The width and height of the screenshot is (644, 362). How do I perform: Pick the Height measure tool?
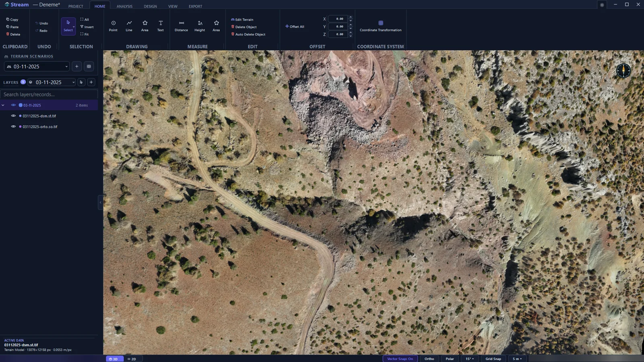tap(200, 26)
